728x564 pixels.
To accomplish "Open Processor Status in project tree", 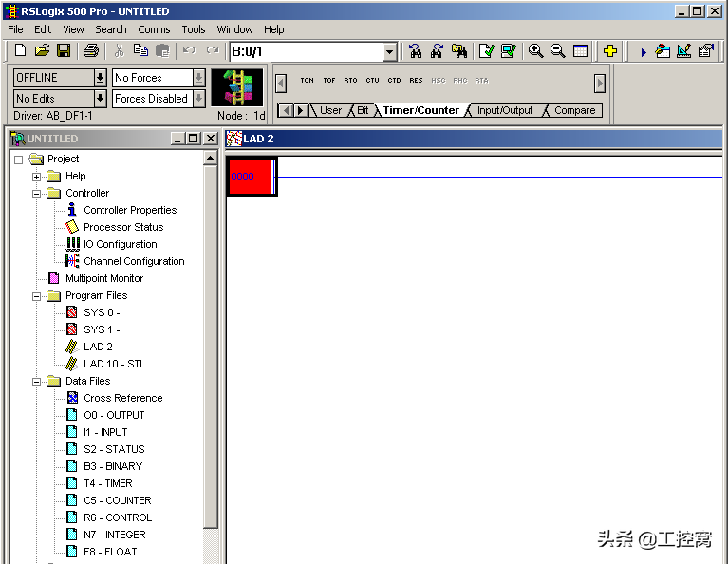I will pos(122,227).
